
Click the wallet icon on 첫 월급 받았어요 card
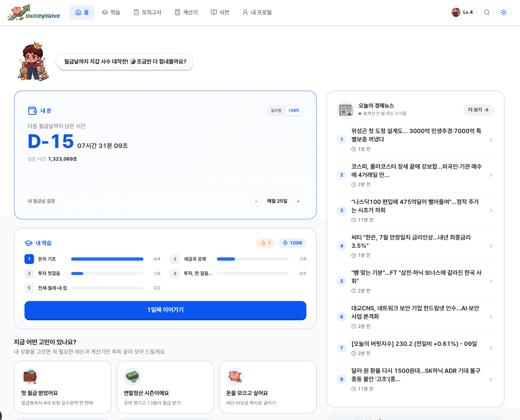pos(30,377)
